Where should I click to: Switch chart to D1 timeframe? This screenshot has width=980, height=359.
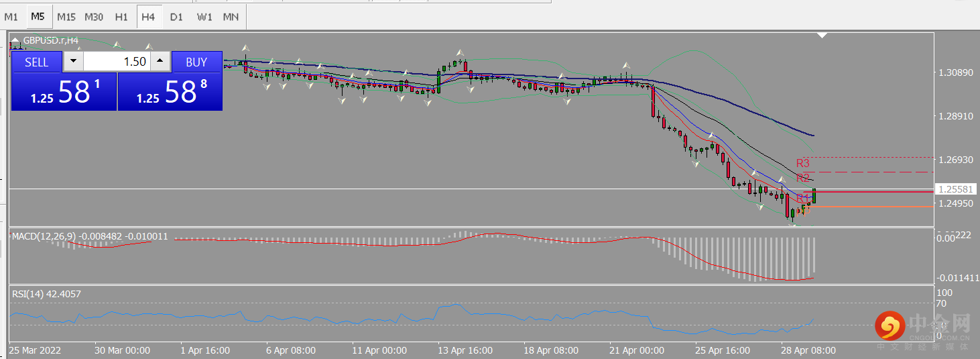point(176,16)
